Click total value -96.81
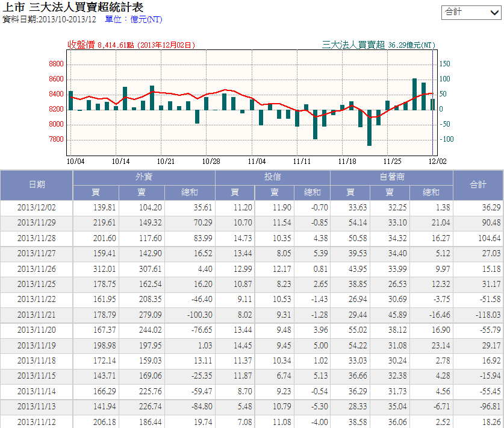 [490, 407]
